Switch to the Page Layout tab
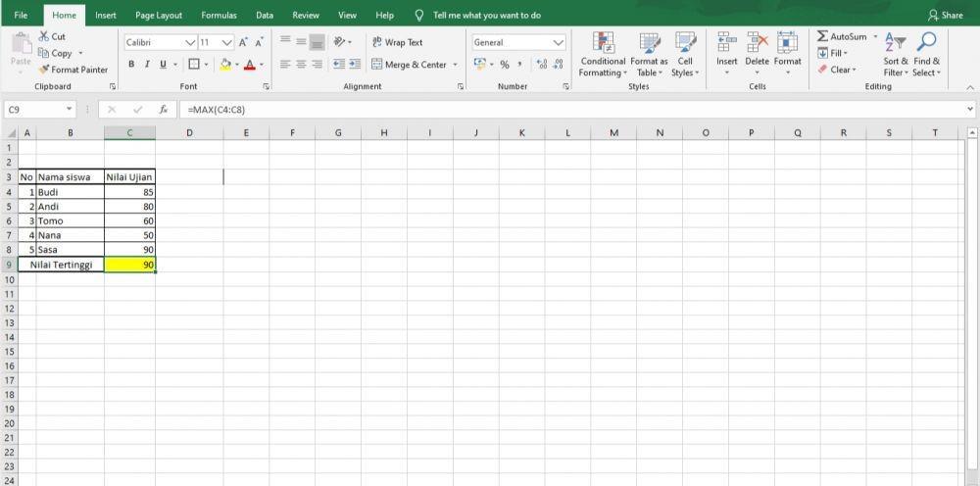The width and height of the screenshot is (980, 486). tap(159, 15)
